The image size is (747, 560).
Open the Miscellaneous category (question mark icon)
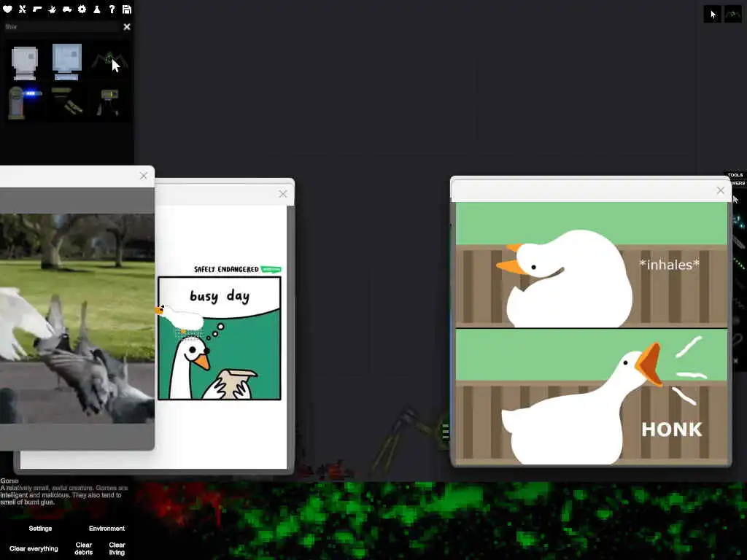[x=112, y=9]
